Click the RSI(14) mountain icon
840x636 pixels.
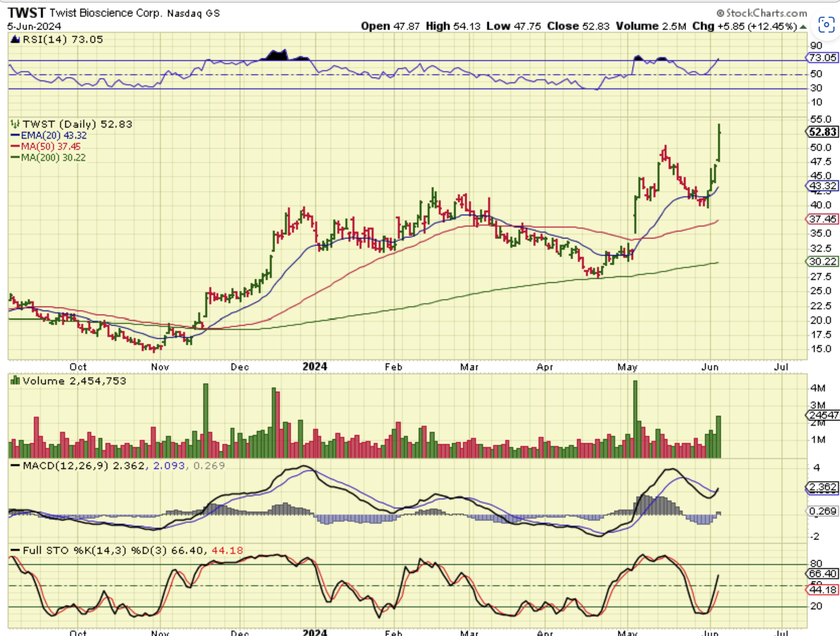[15, 39]
